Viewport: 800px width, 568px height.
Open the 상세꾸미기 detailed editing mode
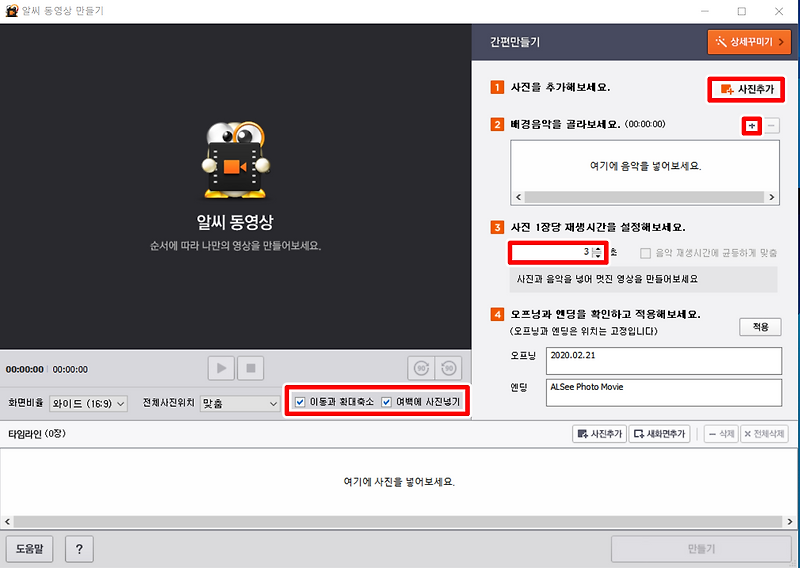tap(749, 42)
